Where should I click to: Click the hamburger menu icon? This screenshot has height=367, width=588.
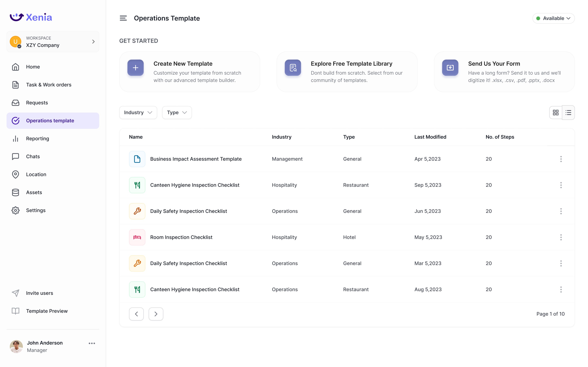click(x=123, y=18)
